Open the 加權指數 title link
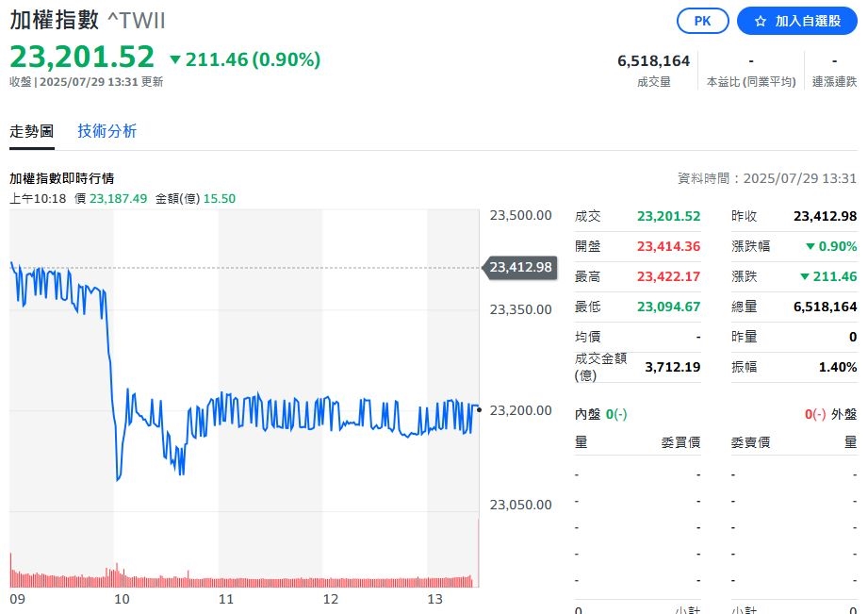Screen dimensions: 868x614 point(57,19)
